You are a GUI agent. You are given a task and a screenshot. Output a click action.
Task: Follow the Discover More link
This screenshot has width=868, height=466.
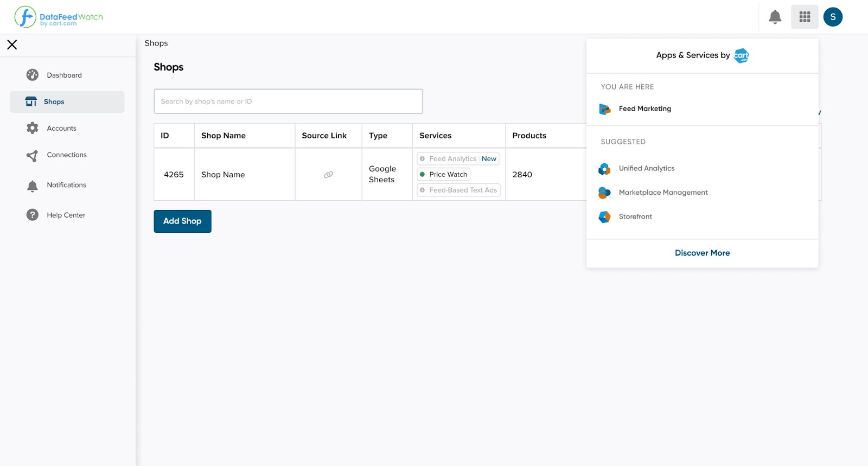pos(702,253)
